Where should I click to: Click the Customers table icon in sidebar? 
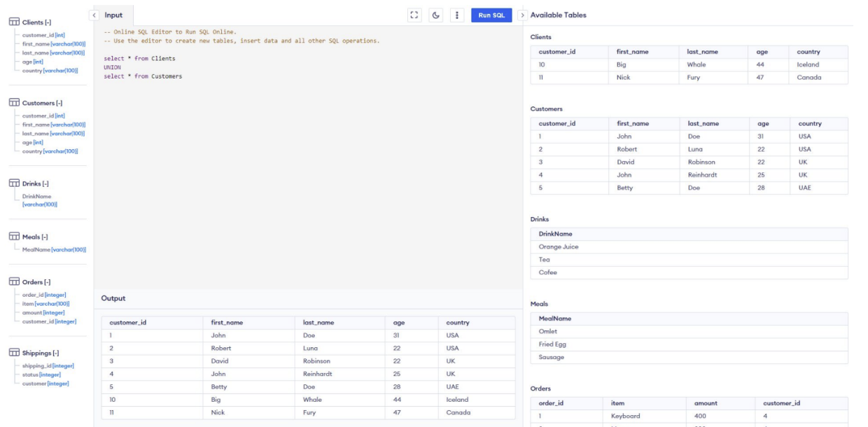pyautogui.click(x=14, y=104)
